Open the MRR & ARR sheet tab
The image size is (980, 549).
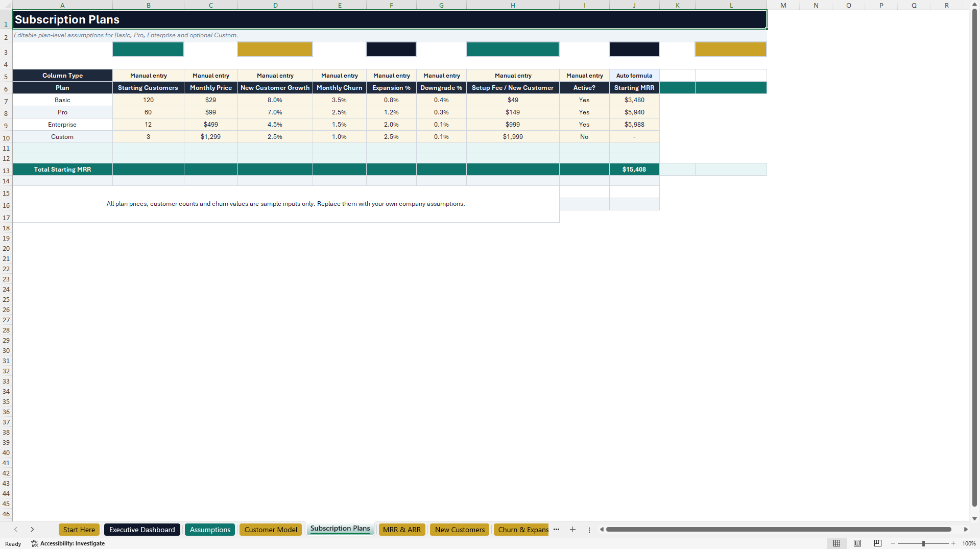402,530
